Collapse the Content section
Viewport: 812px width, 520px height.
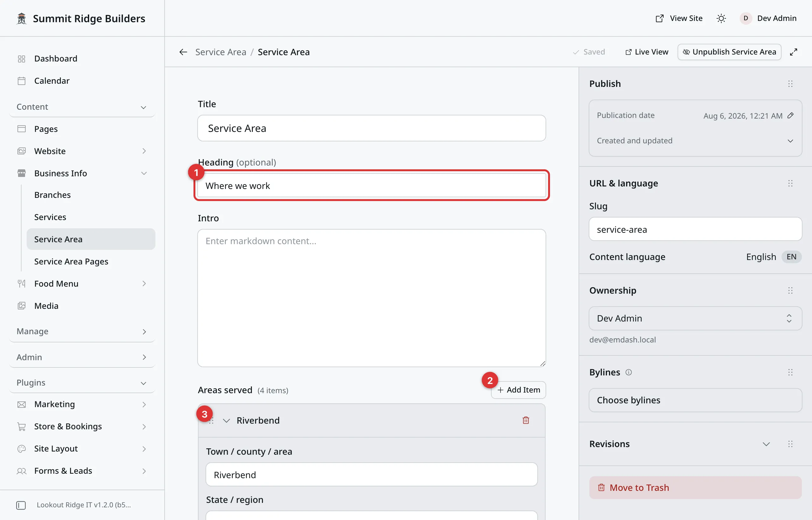(82, 107)
